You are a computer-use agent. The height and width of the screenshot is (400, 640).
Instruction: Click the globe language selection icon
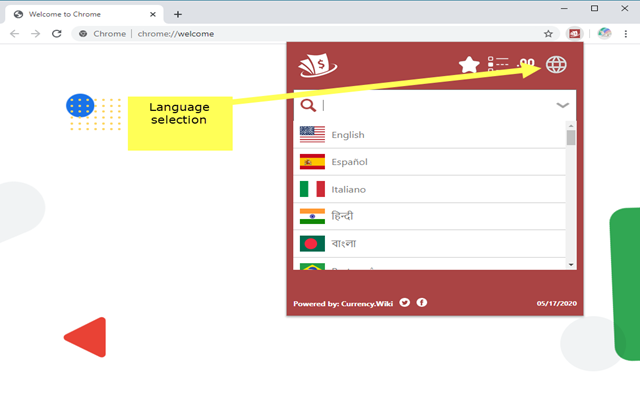[x=556, y=64]
